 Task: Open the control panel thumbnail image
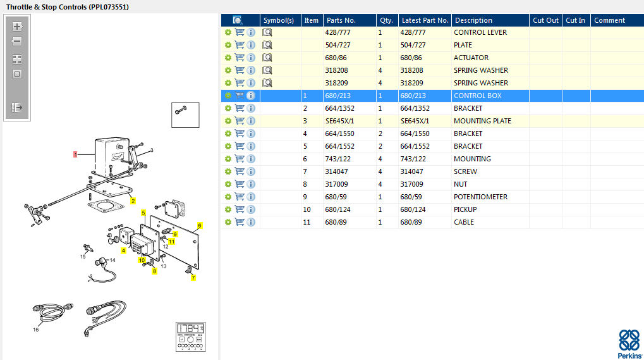(191, 337)
